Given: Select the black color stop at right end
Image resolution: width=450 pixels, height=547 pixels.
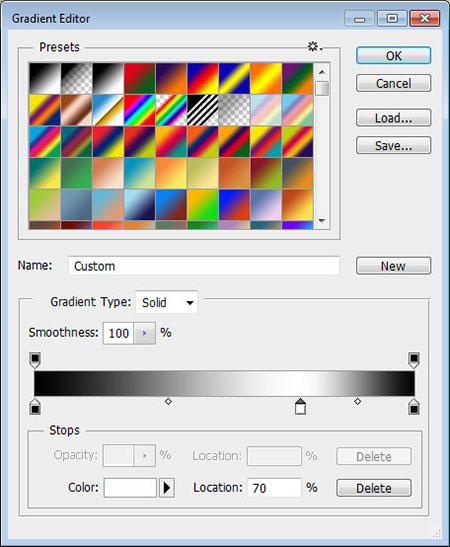Looking at the screenshot, I should pos(414,406).
